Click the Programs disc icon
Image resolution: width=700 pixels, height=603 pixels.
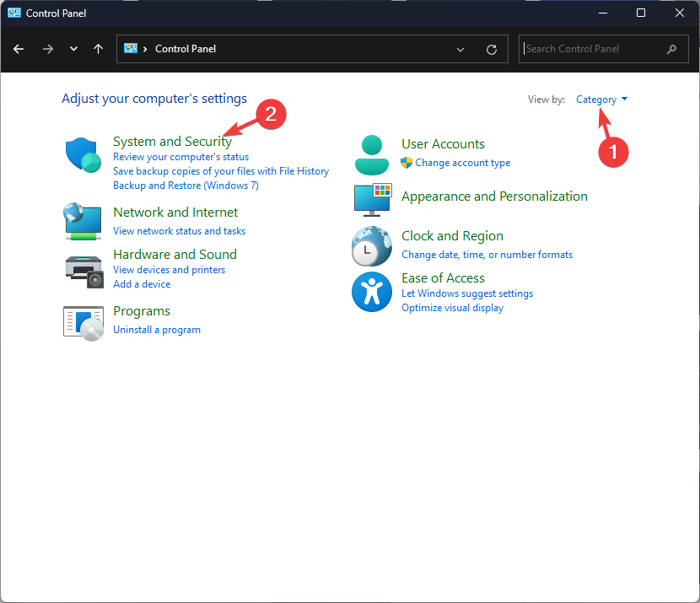pos(83,324)
